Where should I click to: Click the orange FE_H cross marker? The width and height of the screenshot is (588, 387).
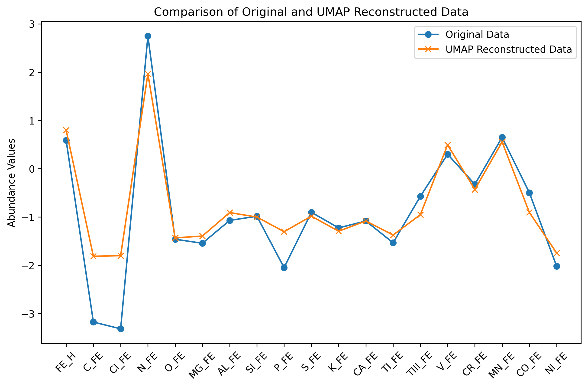coord(66,130)
